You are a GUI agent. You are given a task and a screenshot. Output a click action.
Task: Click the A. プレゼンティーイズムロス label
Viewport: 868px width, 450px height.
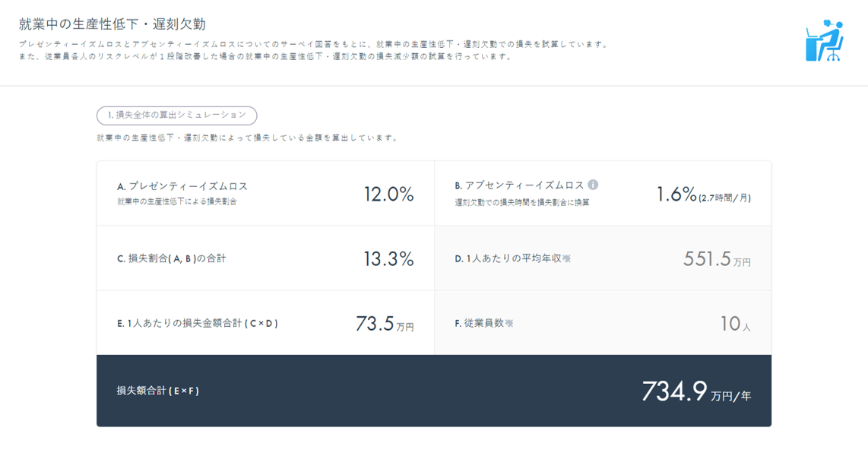tap(182, 185)
